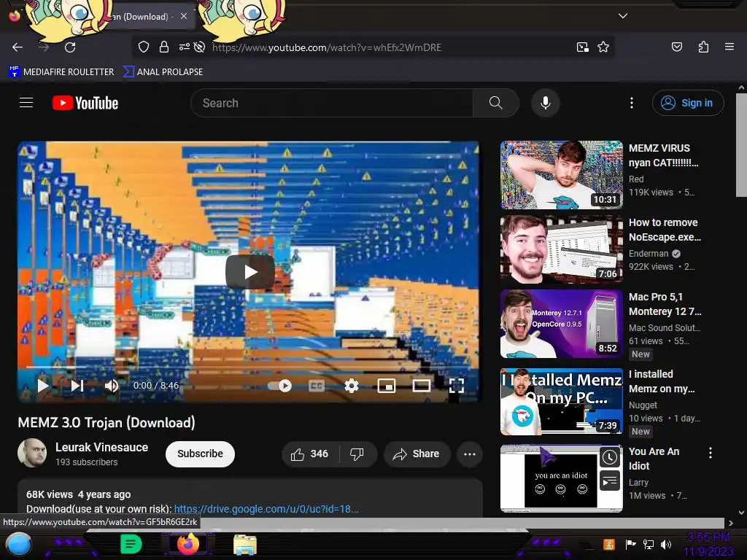
Task: Sign in to YouTube
Action: click(688, 103)
